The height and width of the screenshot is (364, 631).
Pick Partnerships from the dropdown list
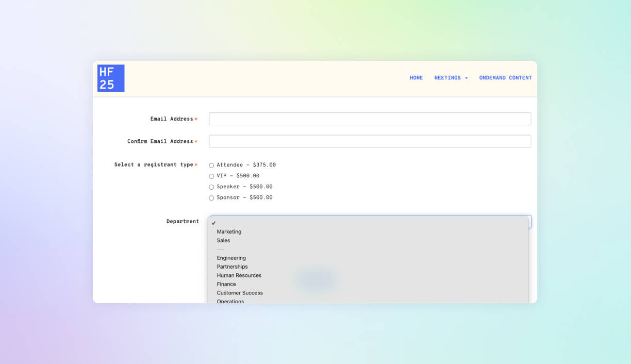click(232, 267)
